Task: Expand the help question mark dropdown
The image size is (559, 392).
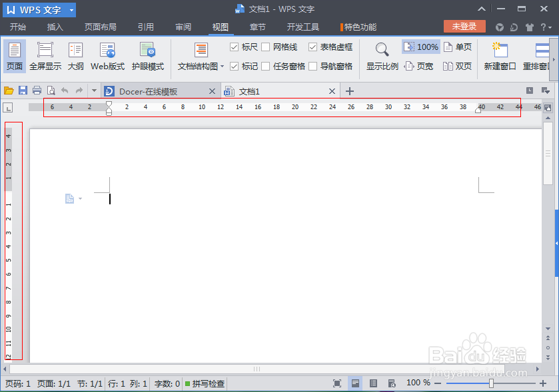Action: pos(546,27)
